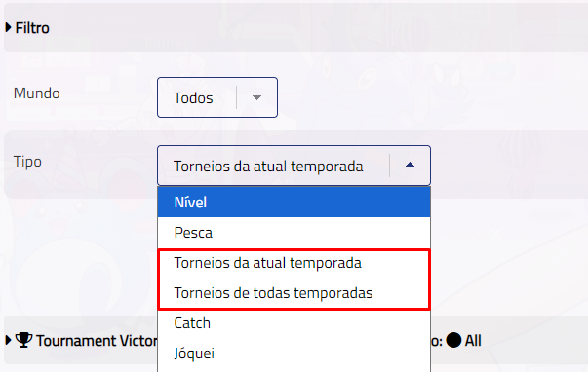The width and height of the screenshot is (588, 372).
Task: Choose Pesca from the Tipo list
Action: (294, 233)
